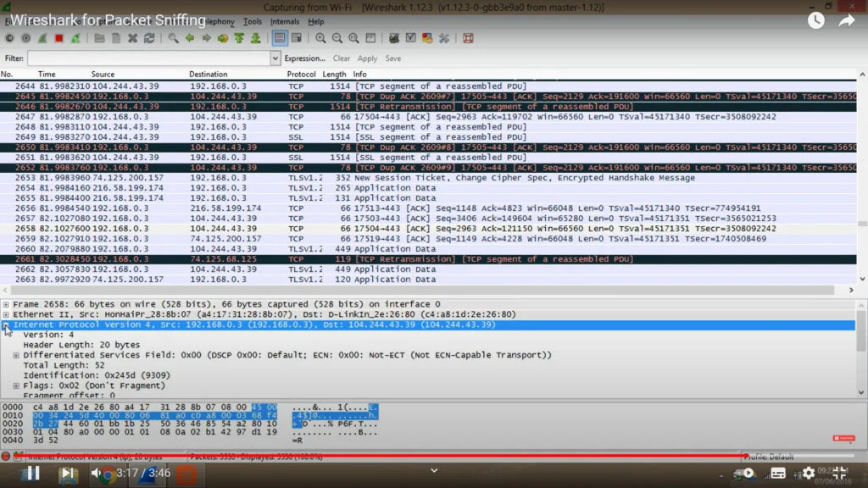Open the list of capture interfaces
Image resolution: width=868 pixels, height=488 pixels.
pos(9,38)
